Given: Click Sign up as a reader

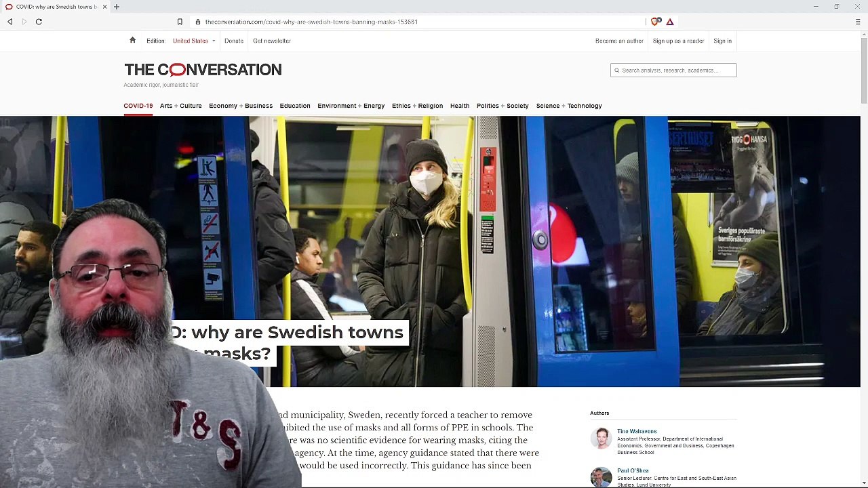Looking at the screenshot, I should point(678,41).
